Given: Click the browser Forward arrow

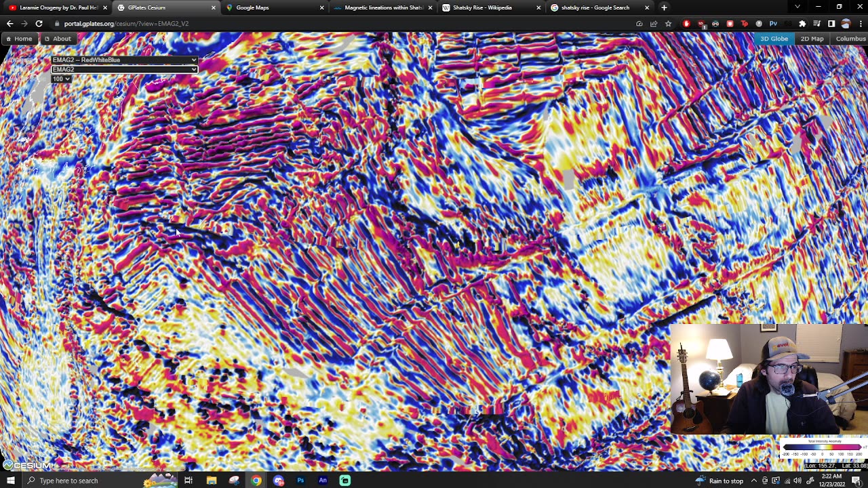Looking at the screenshot, I should click(x=24, y=24).
